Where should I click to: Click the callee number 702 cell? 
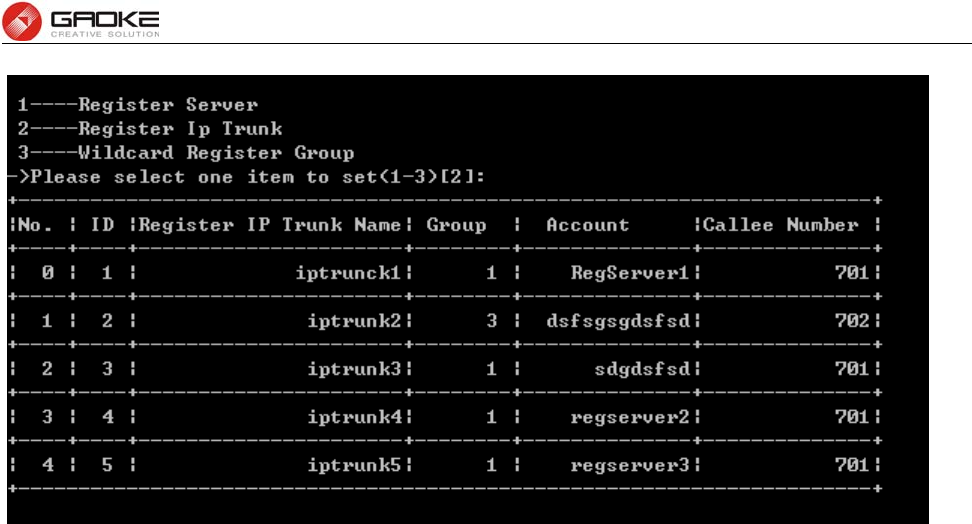(852, 321)
